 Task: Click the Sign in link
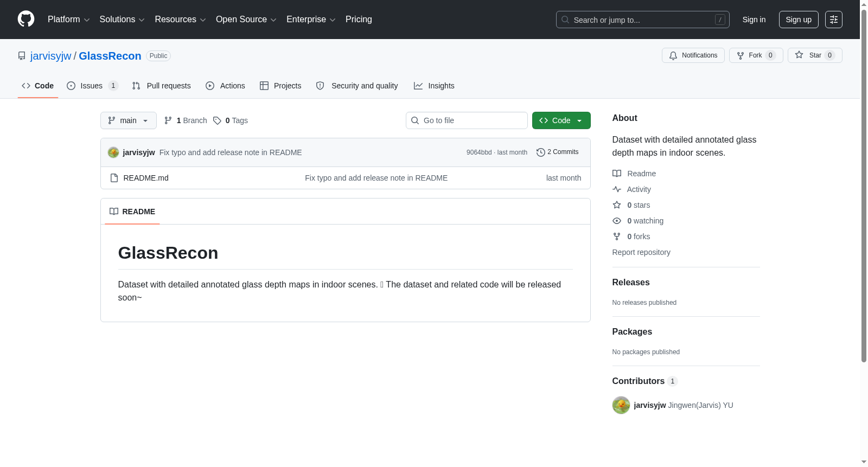[x=754, y=20]
